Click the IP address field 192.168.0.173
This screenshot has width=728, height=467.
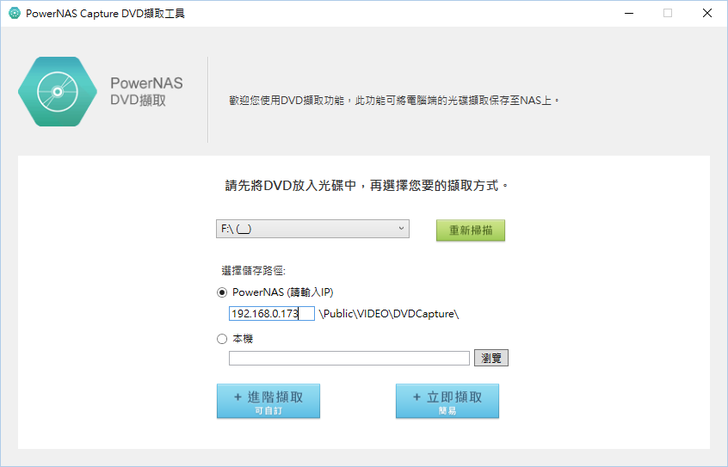[272, 313]
